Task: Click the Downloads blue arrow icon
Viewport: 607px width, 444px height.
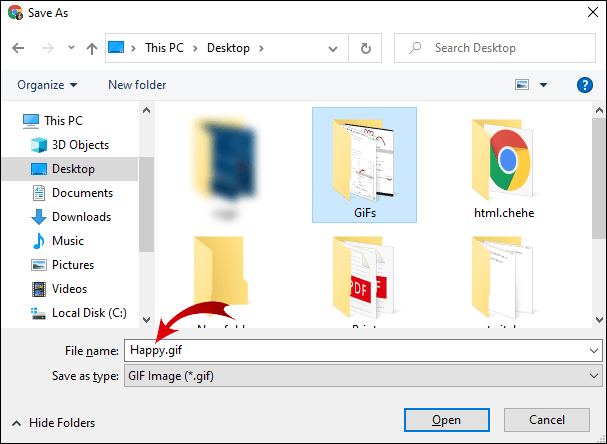Action: click(x=39, y=217)
